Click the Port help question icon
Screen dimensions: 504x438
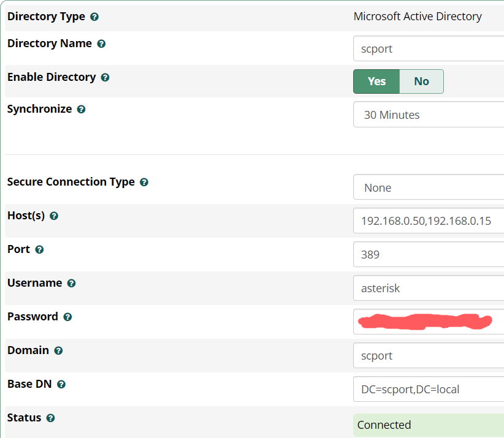click(39, 250)
